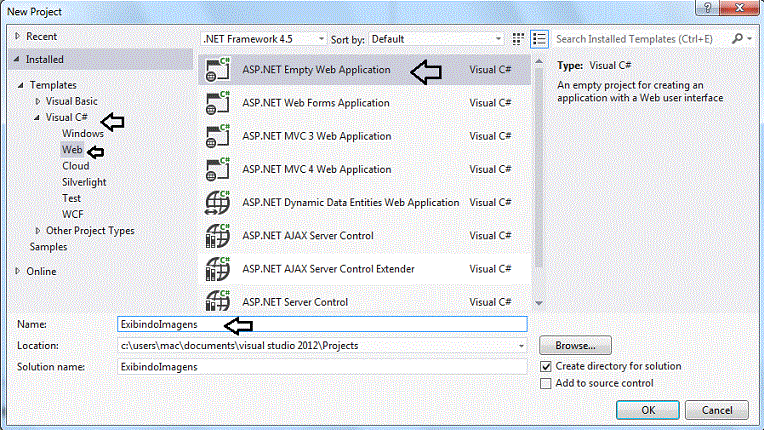Open the Location path dropdown arrow
764x430 pixels.
(x=521, y=346)
